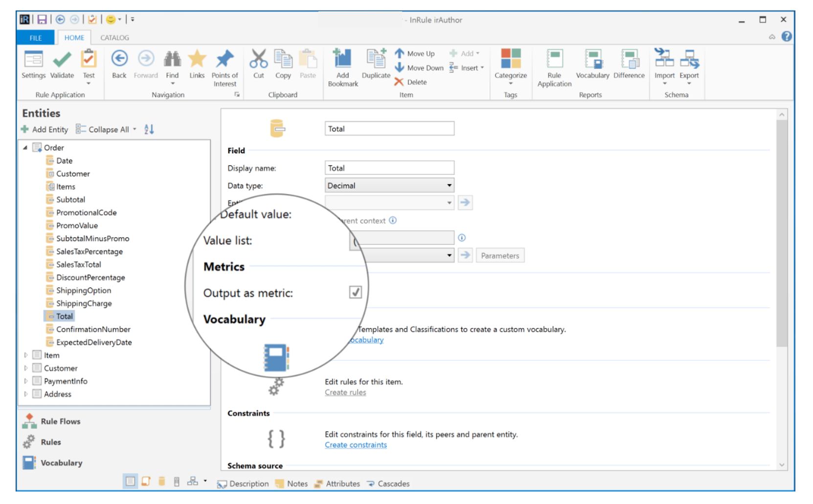Click the Parameters button
Viewport: 813px width, 504px height.
click(x=500, y=255)
